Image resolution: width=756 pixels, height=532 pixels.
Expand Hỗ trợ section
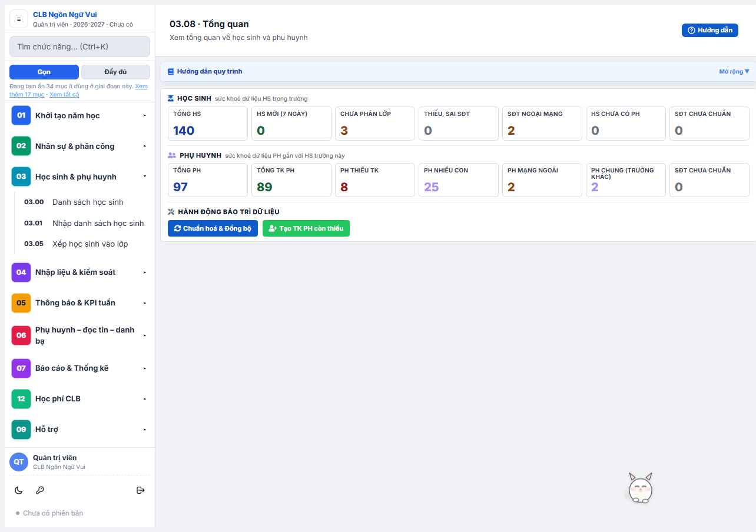[79, 429]
